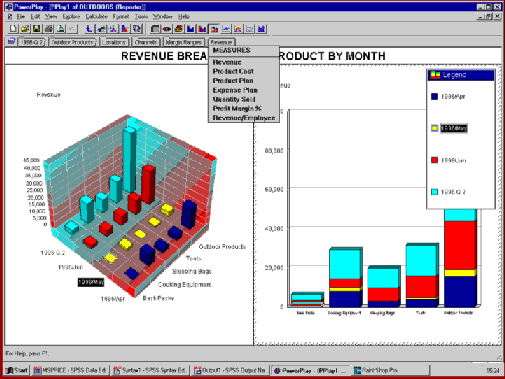The image size is (505, 379).
Task: Open the Window menu
Action: coord(162,16)
